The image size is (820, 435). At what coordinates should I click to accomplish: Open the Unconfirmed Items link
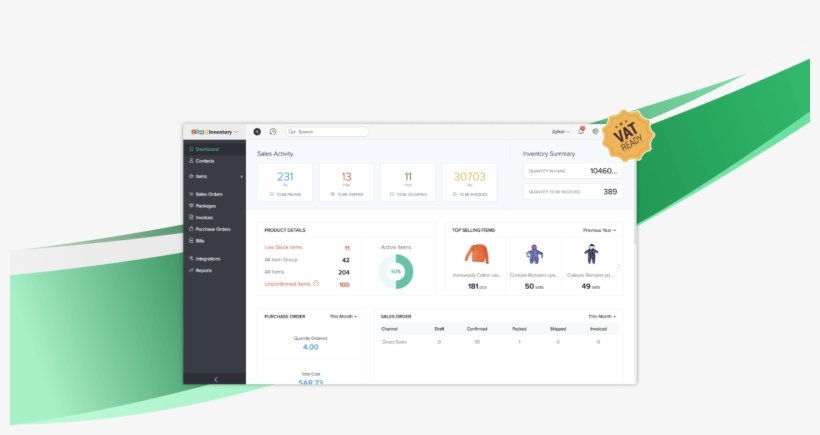287,284
